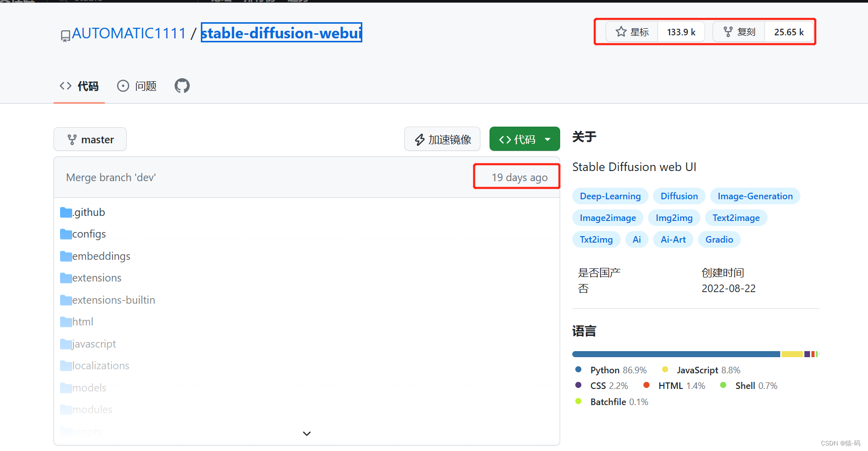This screenshot has width=868, height=451.
Task: Open the .github folder
Action: 89,212
